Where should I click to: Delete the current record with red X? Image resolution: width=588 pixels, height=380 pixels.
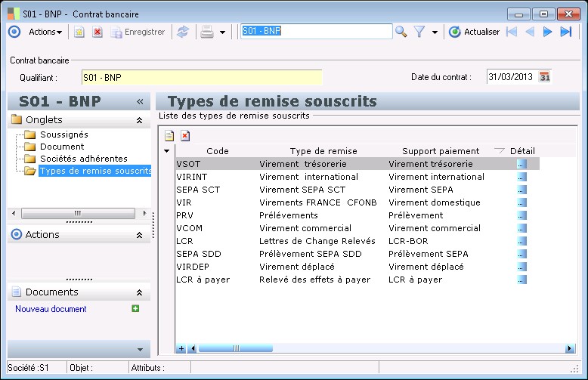pyautogui.click(x=97, y=32)
